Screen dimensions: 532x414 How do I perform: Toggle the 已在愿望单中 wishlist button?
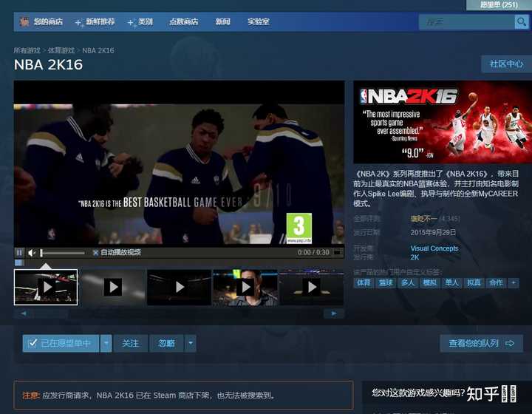[61, 344]
